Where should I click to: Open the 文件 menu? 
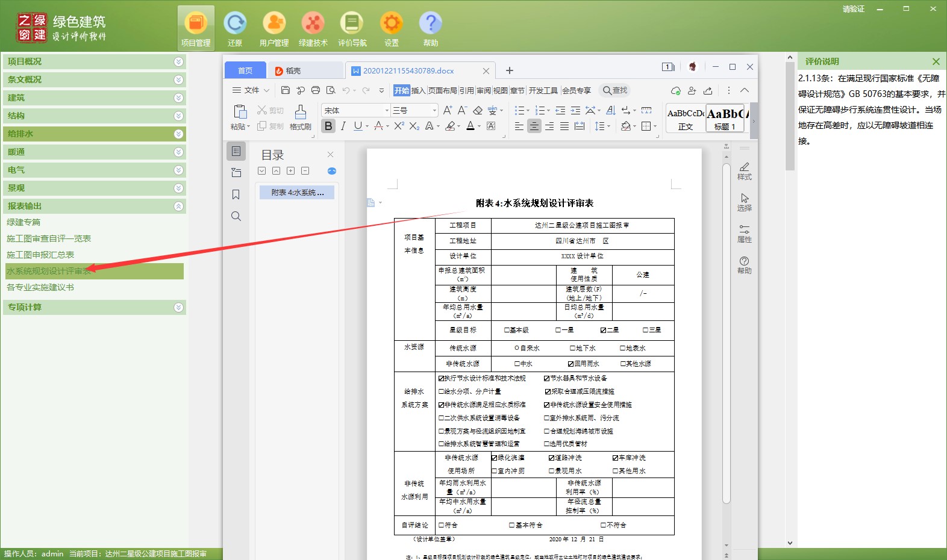(251, 90)
